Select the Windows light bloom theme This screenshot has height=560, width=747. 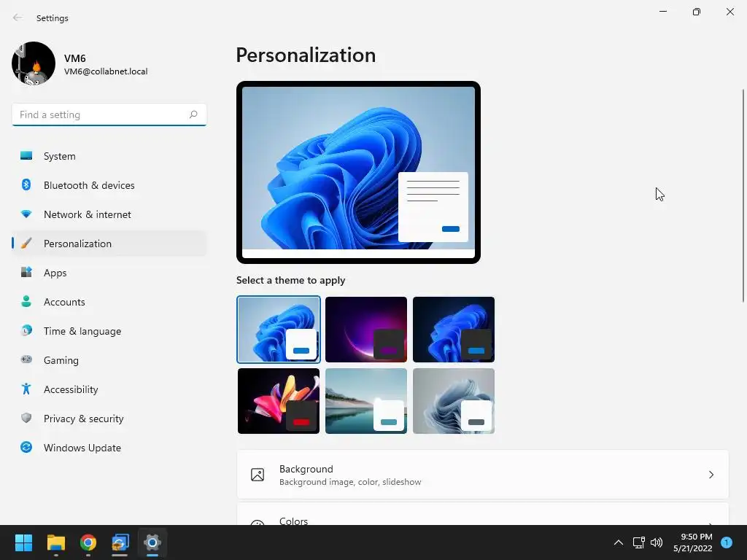pyautogui.click(x=279, y=330)
